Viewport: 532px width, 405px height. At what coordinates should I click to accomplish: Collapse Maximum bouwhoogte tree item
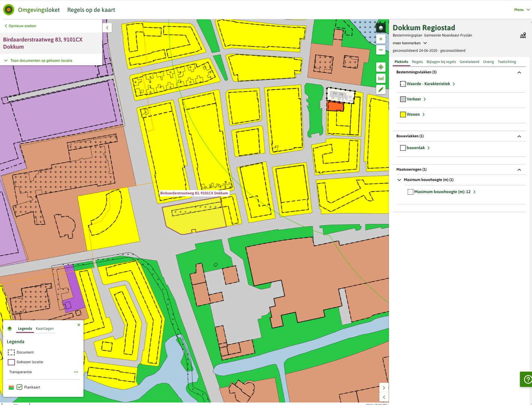399,180
